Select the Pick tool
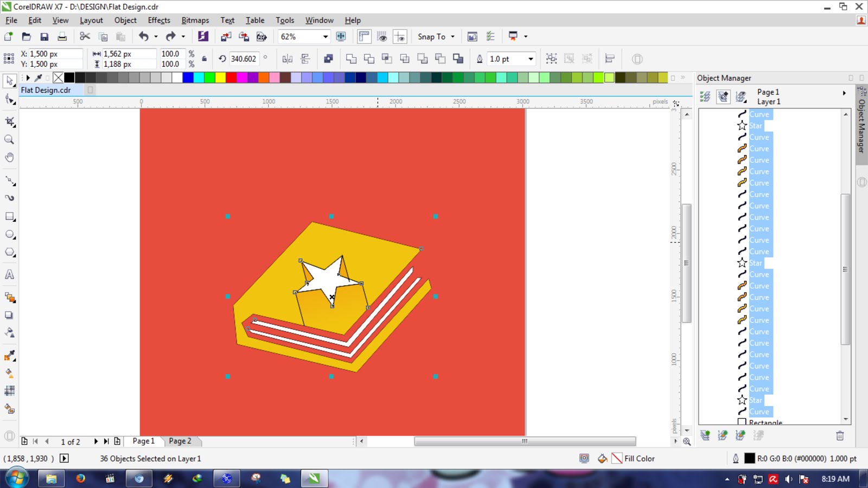Image resolution: width=868 pixels, height=488 pixels. click(9, 80)
